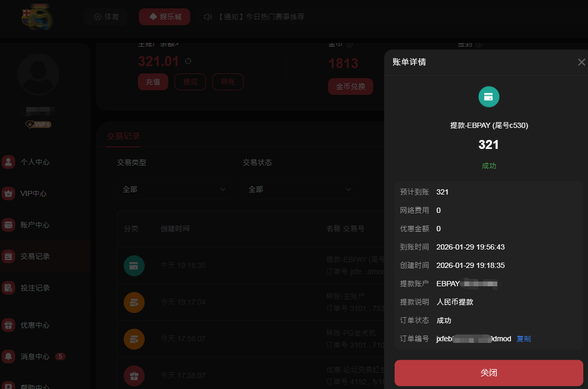Click the 充值 deposit button
The image size is (588, 389).
[x=153, y=82]
